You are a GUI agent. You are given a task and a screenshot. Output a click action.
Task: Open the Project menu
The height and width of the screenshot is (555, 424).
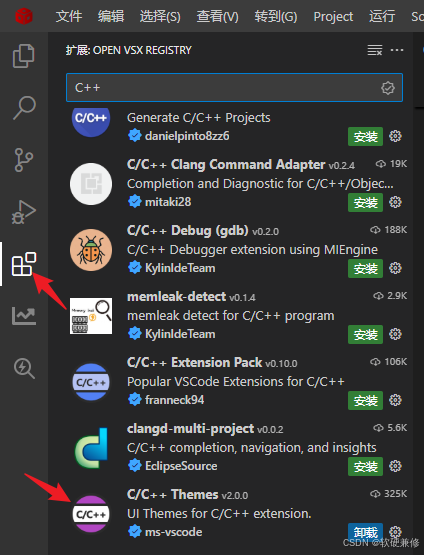pos(333,16)
